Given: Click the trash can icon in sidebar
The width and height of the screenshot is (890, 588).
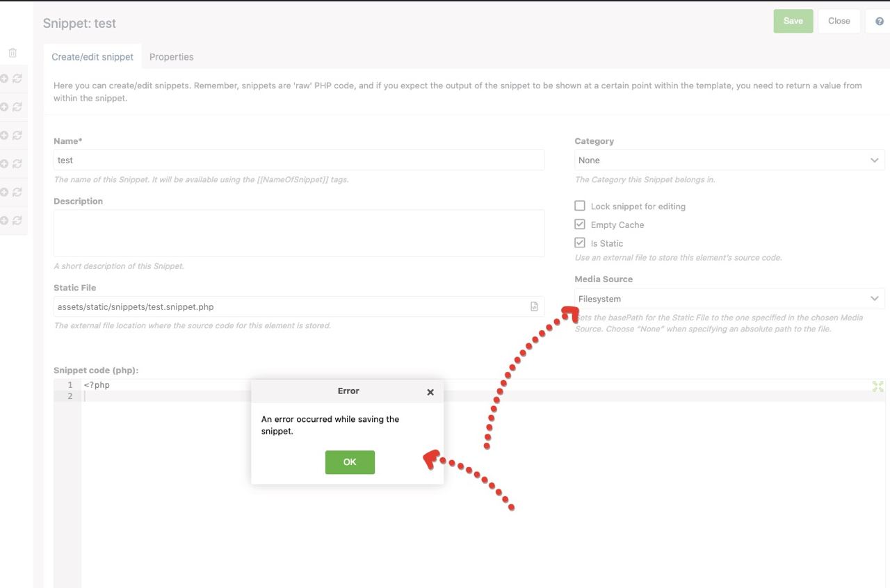Looking at the screenshot, I should (x=13, y=52).
